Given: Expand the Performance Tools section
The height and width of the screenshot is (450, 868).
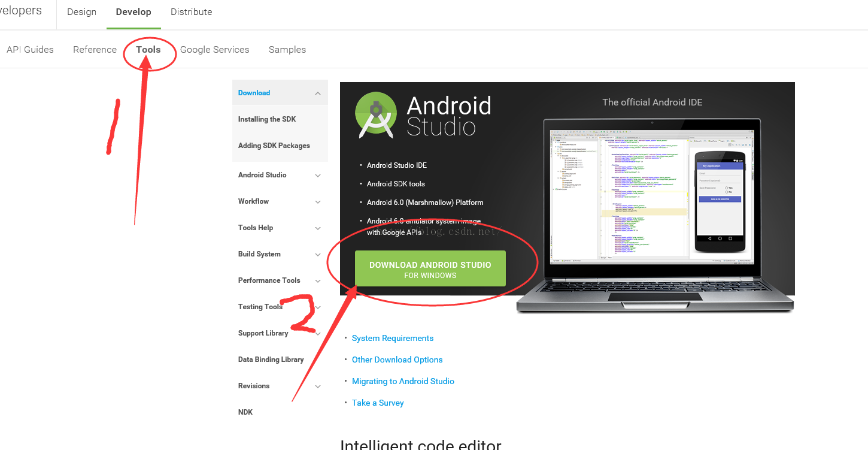Looking at the screenshot, I should pyautogui.click(x=318, y=281).
